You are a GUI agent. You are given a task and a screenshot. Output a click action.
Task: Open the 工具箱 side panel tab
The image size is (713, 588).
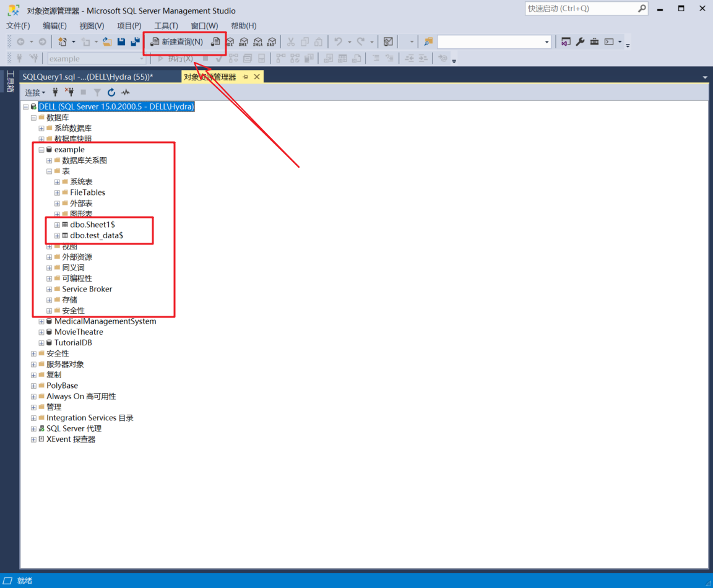[9, 82]
